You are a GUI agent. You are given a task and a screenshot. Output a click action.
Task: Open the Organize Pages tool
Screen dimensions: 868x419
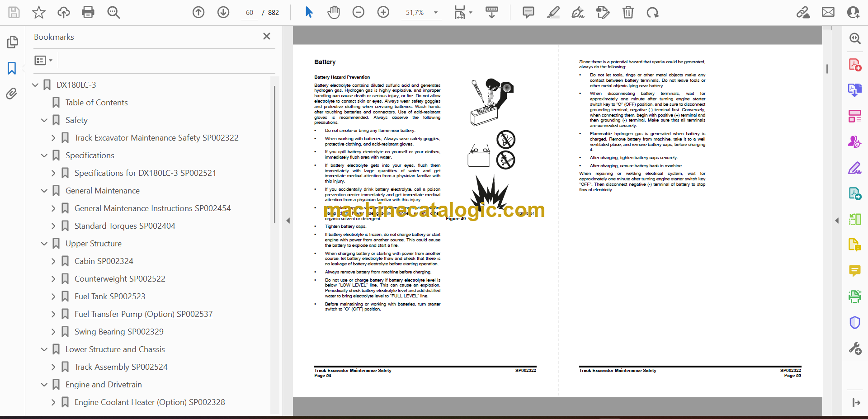click(x=854, y=116)
